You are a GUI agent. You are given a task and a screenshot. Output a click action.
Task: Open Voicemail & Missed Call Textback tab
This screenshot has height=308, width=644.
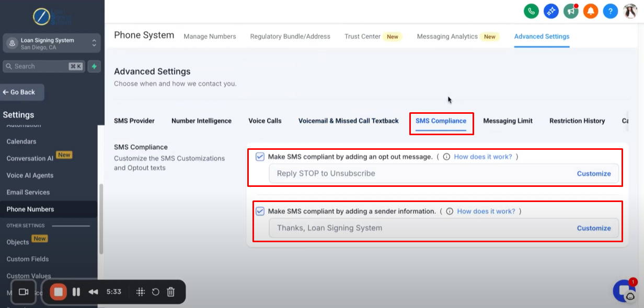tap(349, 121)
